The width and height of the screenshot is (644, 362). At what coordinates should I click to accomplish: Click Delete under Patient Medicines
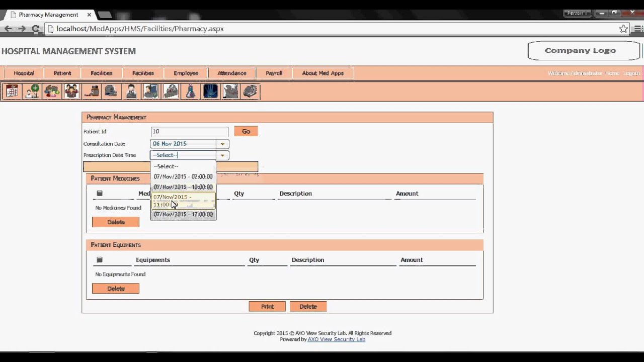pos(116,222)
